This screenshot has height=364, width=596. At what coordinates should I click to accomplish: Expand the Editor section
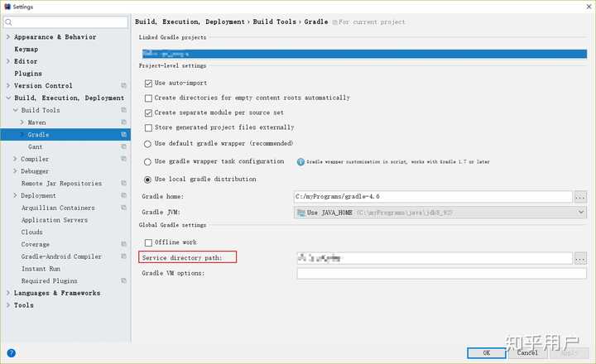click(x=8, y=61)
